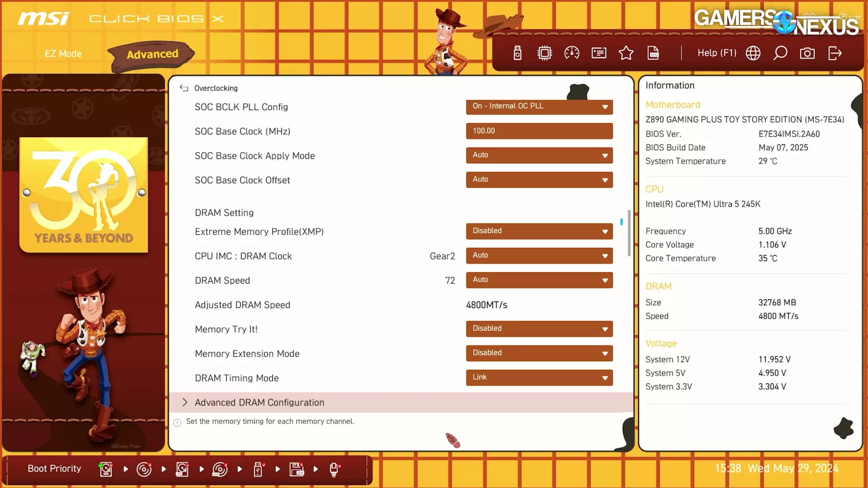868x488 pixels.
Task: Open the Memory Extension Mode dropdown
Action: coord(539,353)
